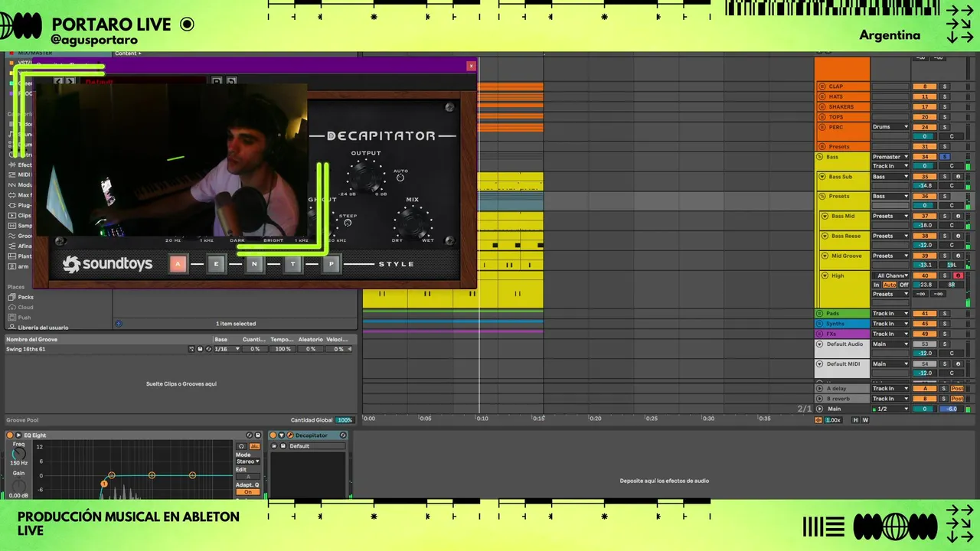This screenshot has height=551, width=980.
Task: Open the PERC Drums output dropdown
Action: point(890,127)
